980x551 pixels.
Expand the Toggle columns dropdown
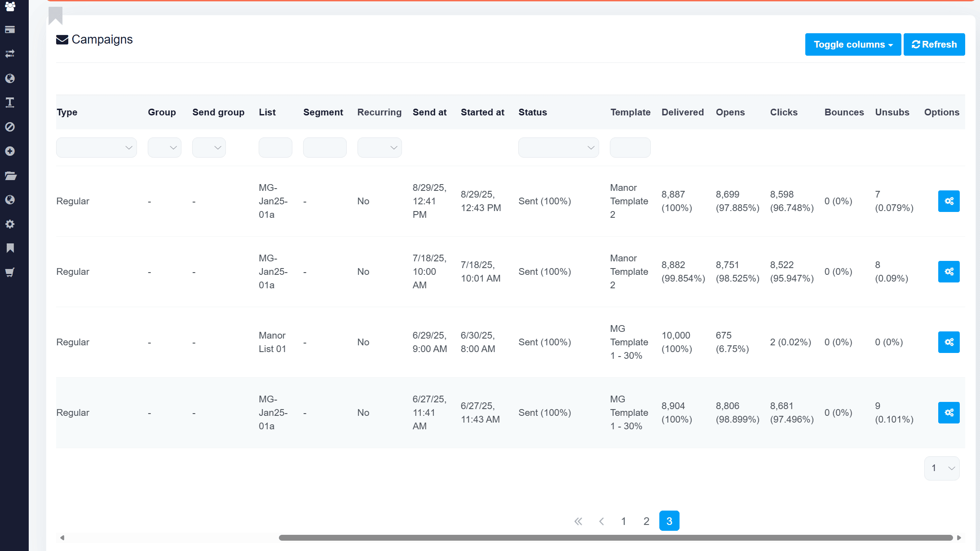coord(853,44)
